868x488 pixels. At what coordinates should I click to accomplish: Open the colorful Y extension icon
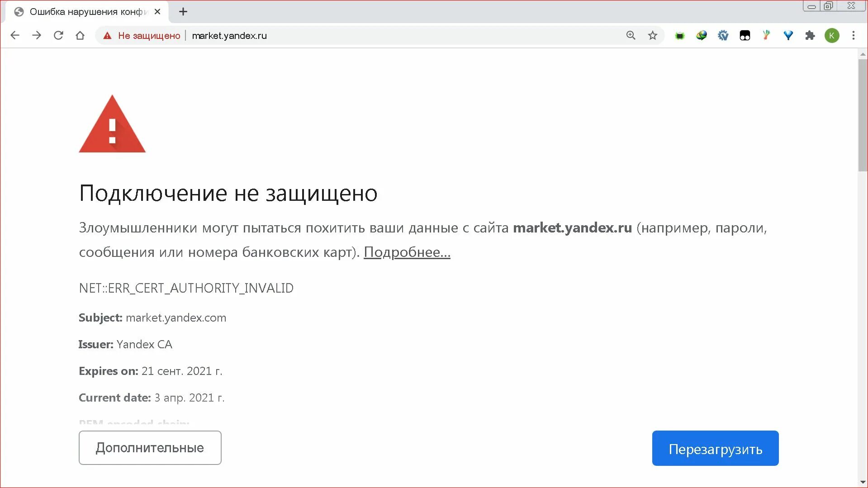click(x=766, y=35)
